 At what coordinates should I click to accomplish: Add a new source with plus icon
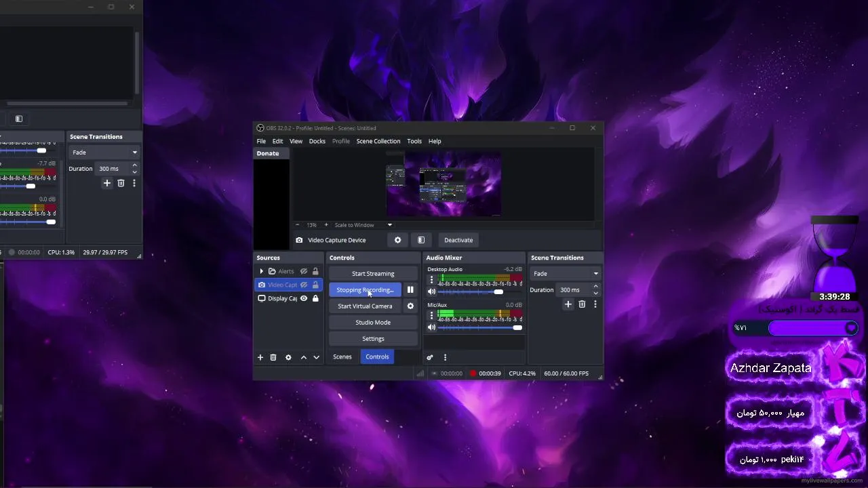tap(260, 357)
